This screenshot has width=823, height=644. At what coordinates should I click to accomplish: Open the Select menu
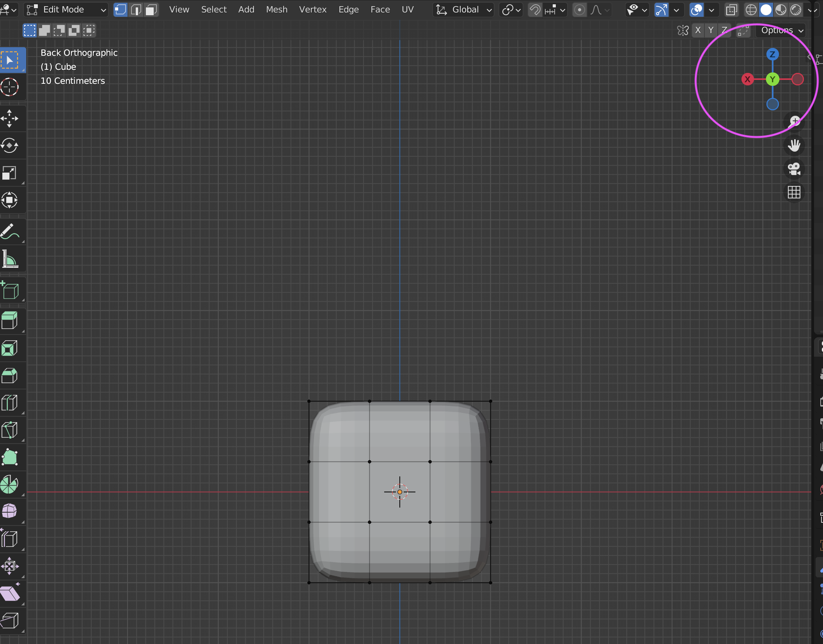click(x=214, y=10)
